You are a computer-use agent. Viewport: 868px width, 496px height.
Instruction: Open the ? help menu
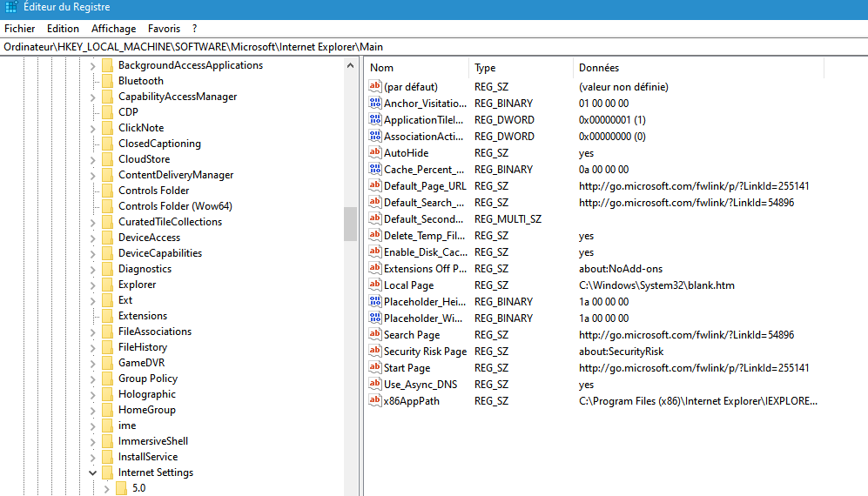point(194,28)
